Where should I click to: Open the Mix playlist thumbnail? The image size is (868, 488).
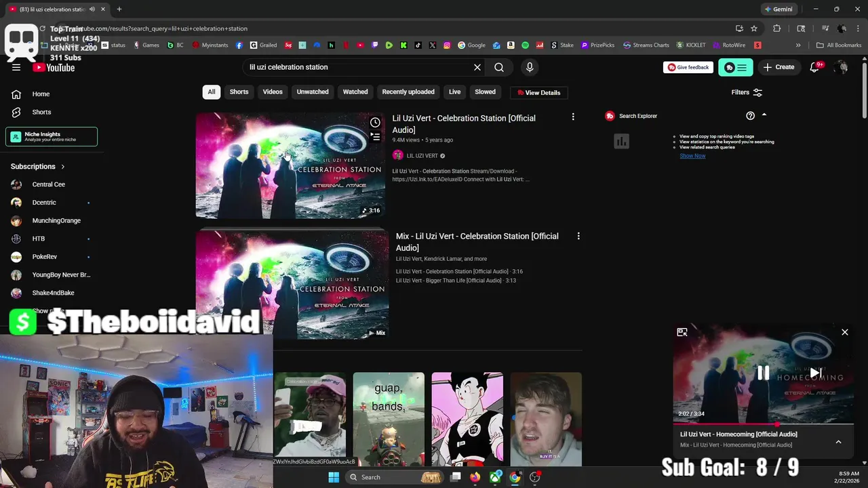tap(292, 285)
